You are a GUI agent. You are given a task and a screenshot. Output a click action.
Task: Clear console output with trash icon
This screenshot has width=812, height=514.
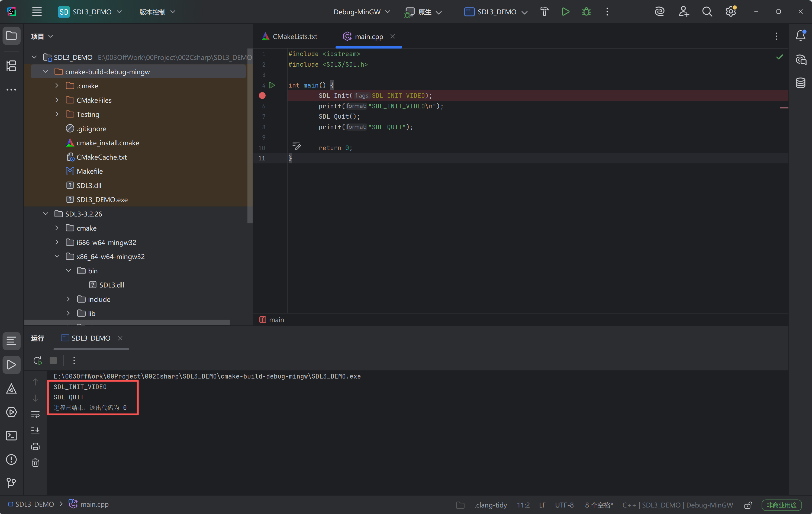[x=36, y=463]
